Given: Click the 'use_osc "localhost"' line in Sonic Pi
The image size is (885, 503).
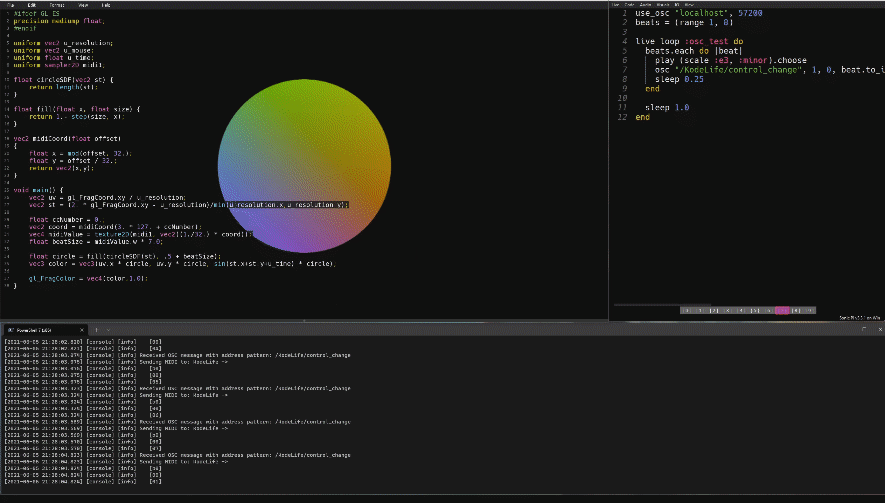Looking at the screenshot, I should click(699, 13).
